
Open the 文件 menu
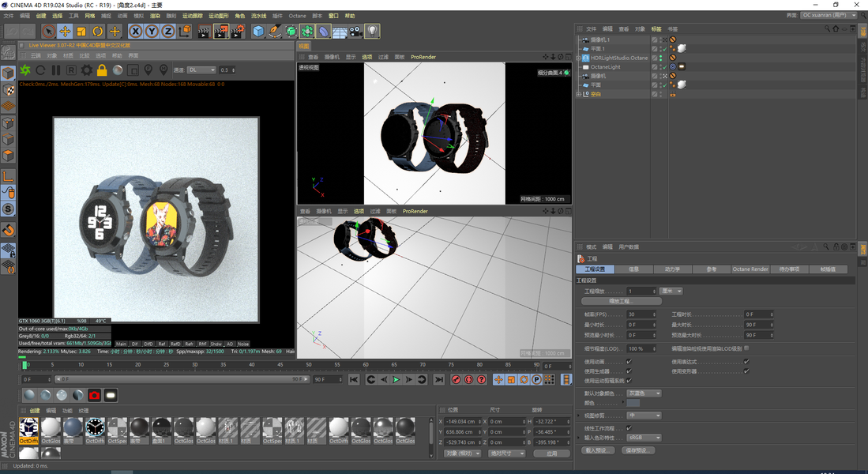click(x=9, y=16)
